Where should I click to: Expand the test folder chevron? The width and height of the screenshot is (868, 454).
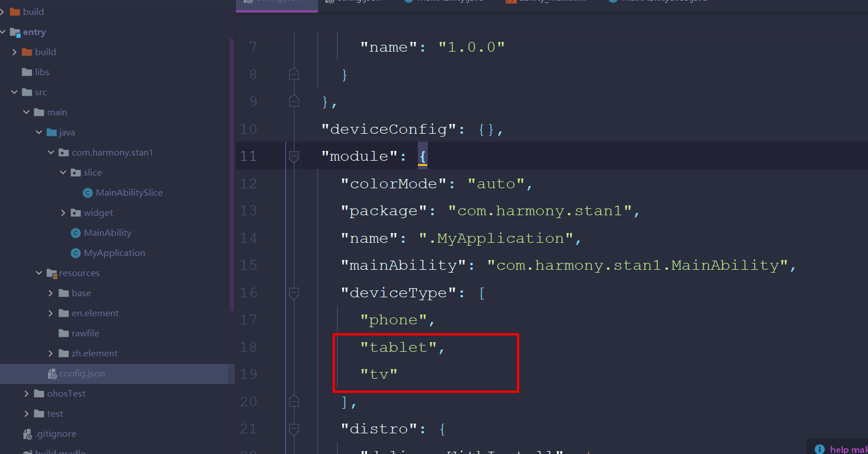coord(26,413)
